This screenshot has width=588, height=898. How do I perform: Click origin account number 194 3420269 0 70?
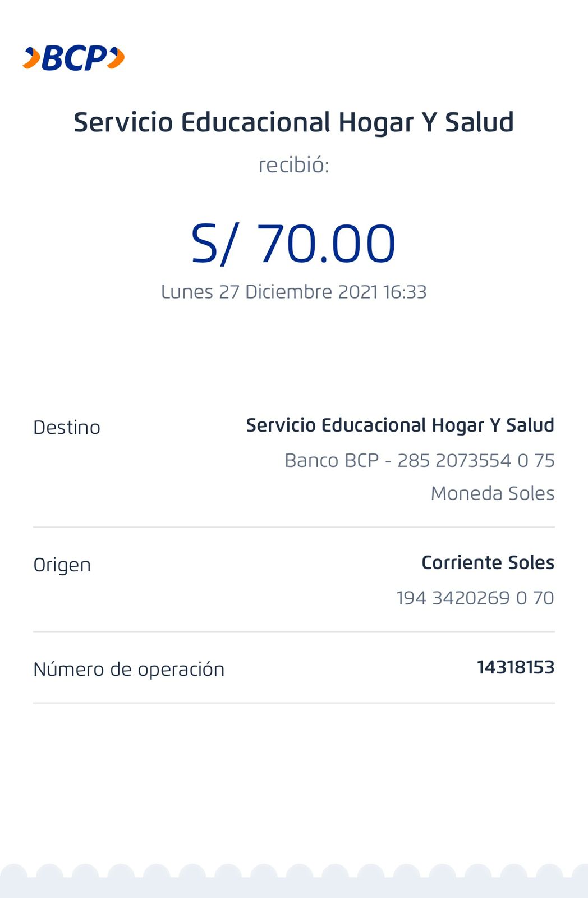(475, 598)
